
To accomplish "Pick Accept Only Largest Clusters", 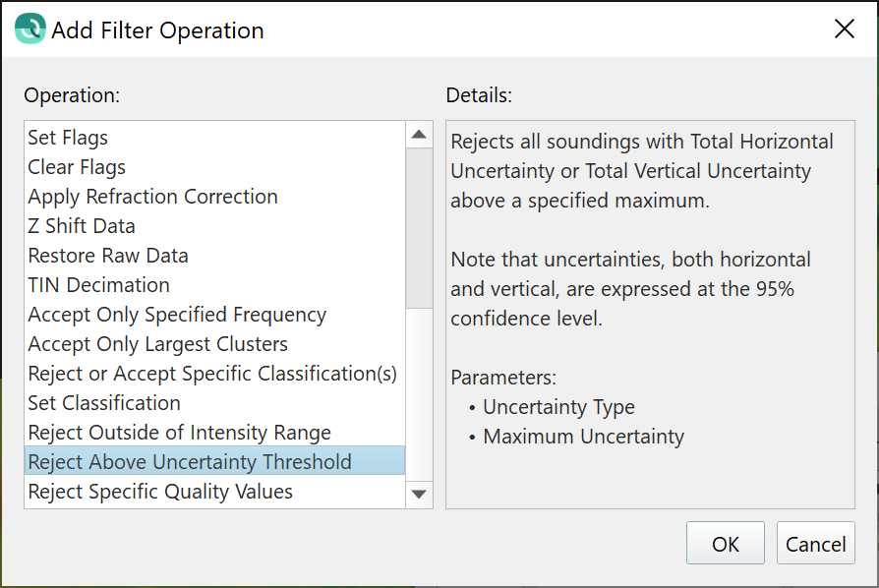I will 157,344.
